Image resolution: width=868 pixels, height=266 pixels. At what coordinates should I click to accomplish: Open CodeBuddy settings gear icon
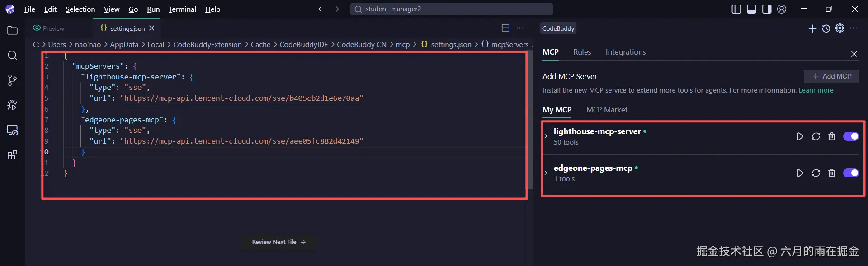(840, 28)
